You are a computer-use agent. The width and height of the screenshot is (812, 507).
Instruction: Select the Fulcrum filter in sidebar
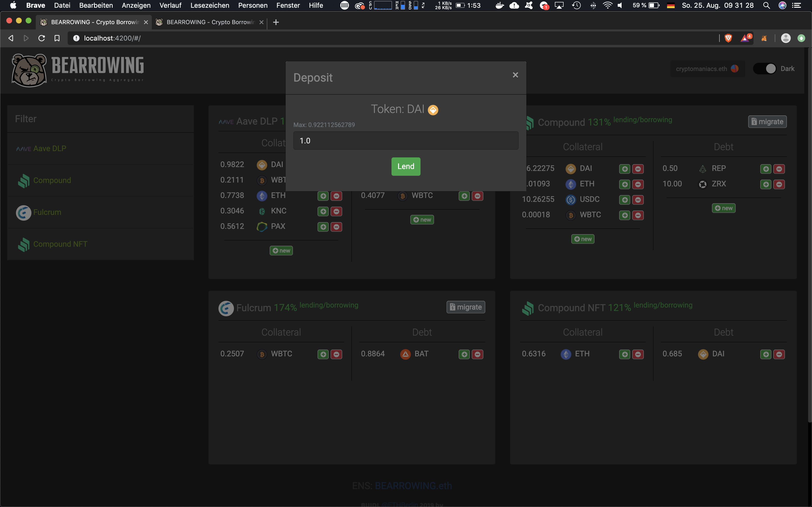pos(47,212)
